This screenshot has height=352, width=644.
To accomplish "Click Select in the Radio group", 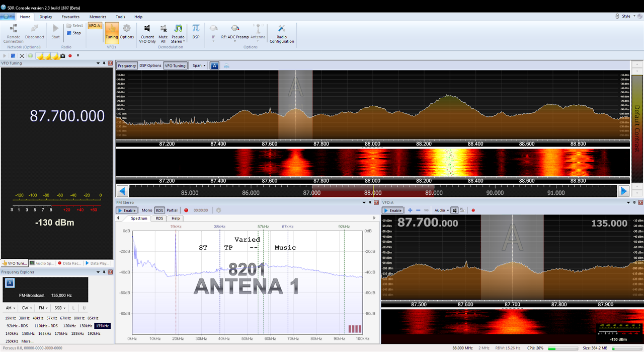I will pos(74,26).
